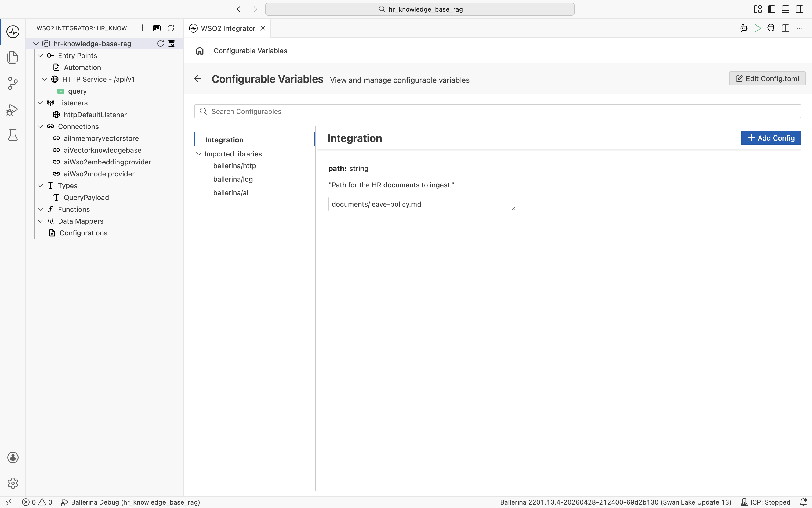The height and width of the screenshot is (508, 812).
Task: Click the Configurable Variables breadcrumb
Action: point(250,51)
